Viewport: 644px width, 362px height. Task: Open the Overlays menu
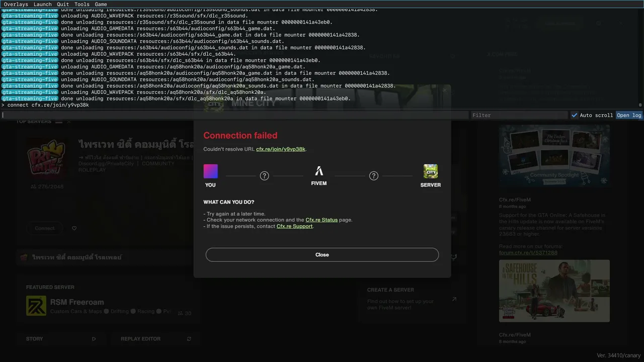pyautogui.click(x=16, y=4)
